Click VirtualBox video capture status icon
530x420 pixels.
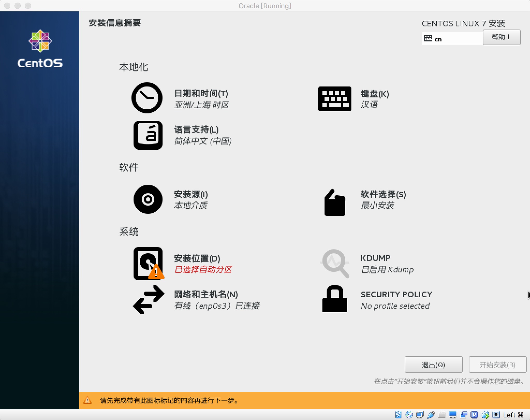click(x=463, y=415)
